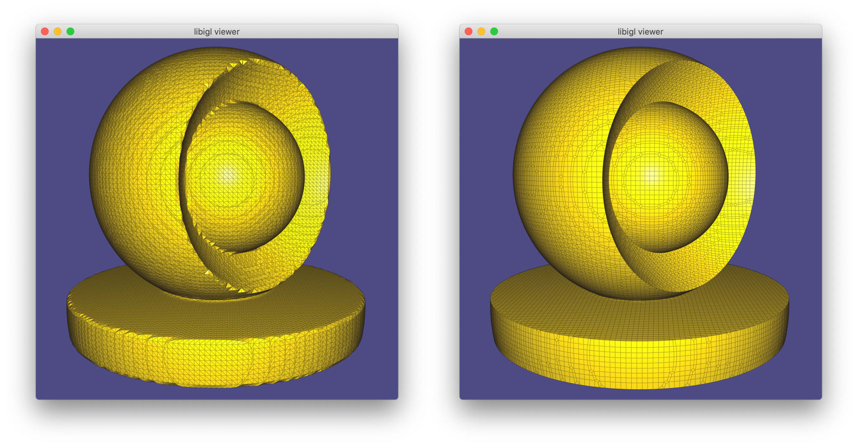Minimize the left libigl viewer window
Image resolution: width=868 pixels, height=447 pixels.
pos(58,31)
